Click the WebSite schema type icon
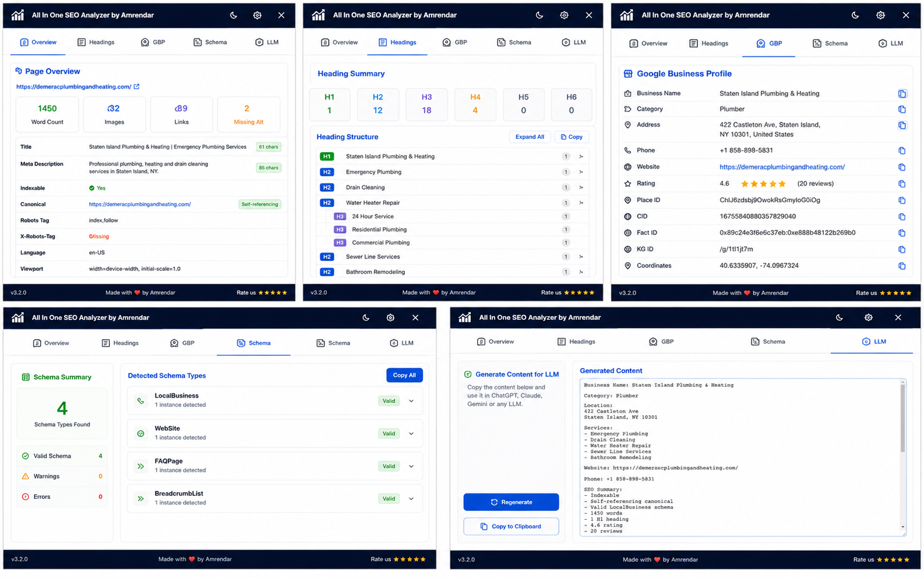Screen dimensions: 924x578 pyautogui.click(x=140, y=433)
